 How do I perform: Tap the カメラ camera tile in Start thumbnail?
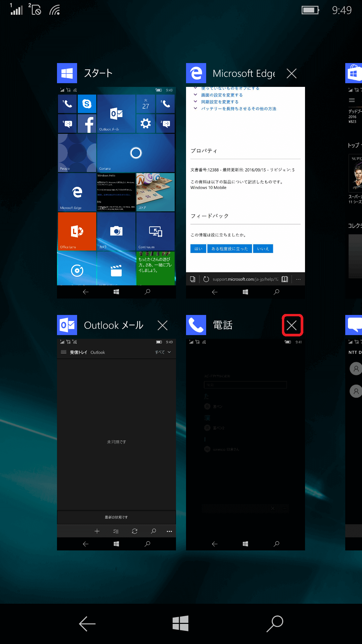pos(116,231)
